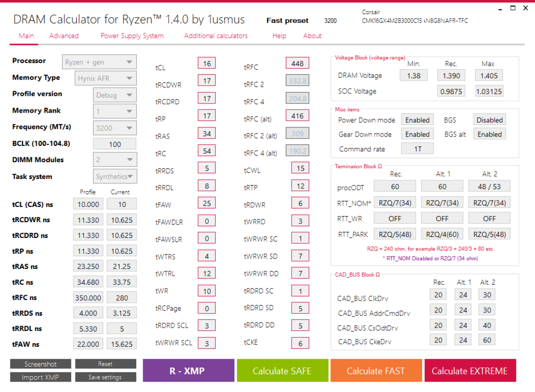Click the Command rate 1T value
Screen dimensions: 535x392
click(417, 149)
